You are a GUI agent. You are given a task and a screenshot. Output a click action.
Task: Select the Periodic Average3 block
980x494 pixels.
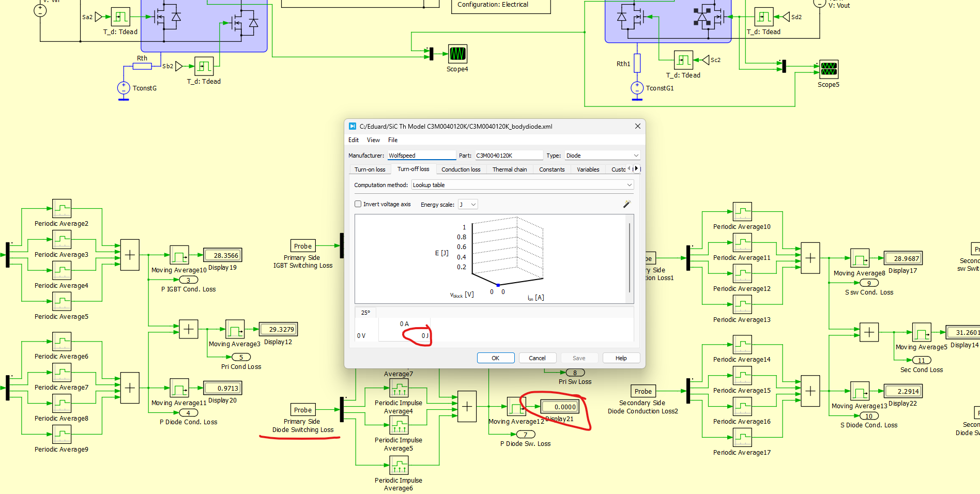point(62,240)
